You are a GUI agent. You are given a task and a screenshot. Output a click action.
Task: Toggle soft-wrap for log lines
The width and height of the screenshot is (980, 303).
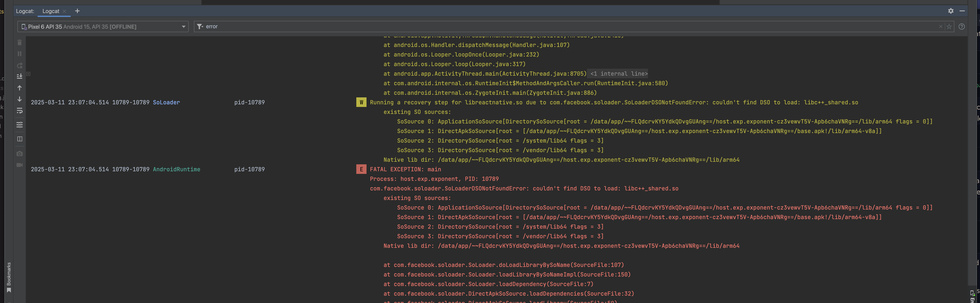click(x=19, y=111)
